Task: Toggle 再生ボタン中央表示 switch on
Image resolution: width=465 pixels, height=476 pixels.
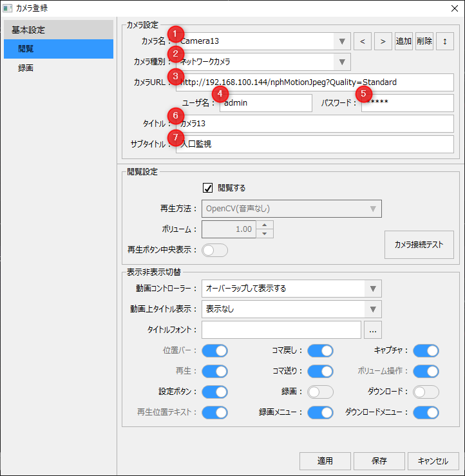Action: 215,251
